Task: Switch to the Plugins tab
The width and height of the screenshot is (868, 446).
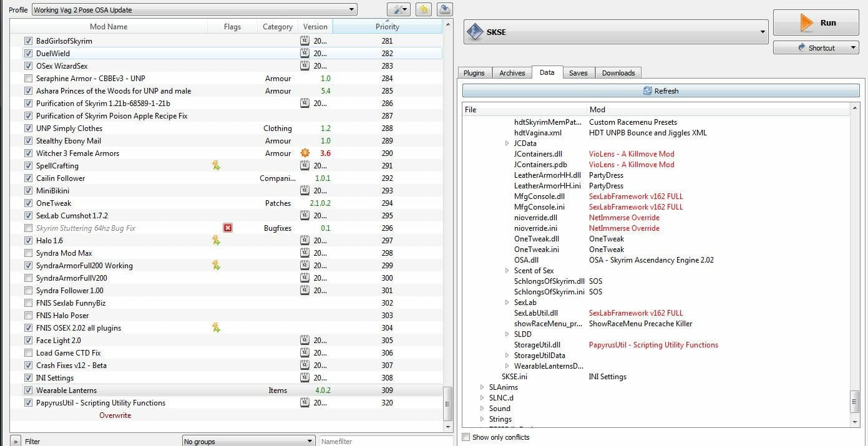Action: tap(474, 73)
